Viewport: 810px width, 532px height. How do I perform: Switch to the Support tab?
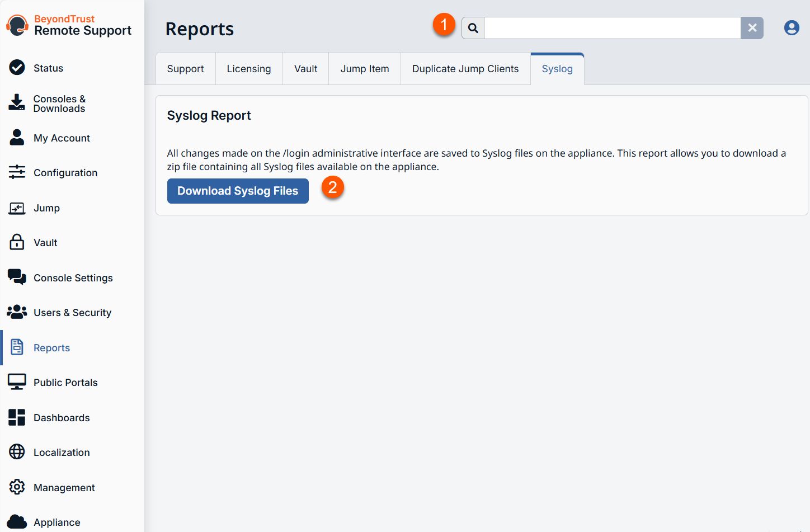186,69
